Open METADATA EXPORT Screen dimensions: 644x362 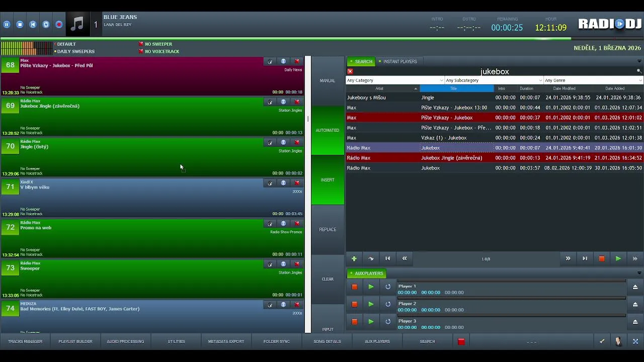[x=226, y=341]
